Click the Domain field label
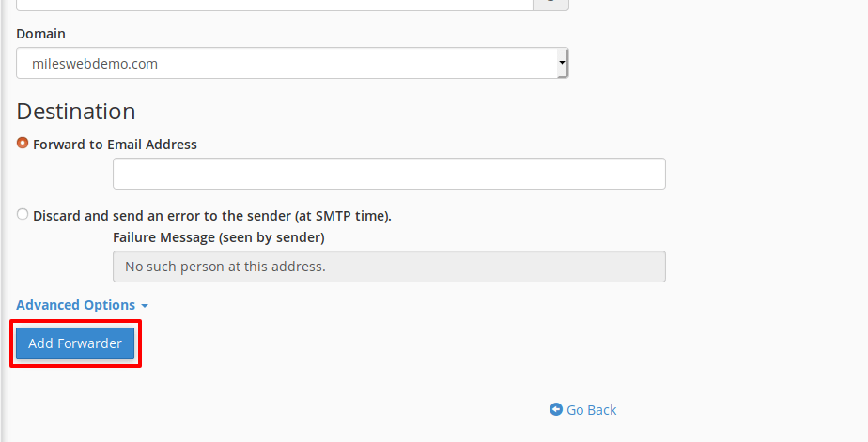This screenshot has width=868, height=442. pyautogui.click(x=41, y=34)
